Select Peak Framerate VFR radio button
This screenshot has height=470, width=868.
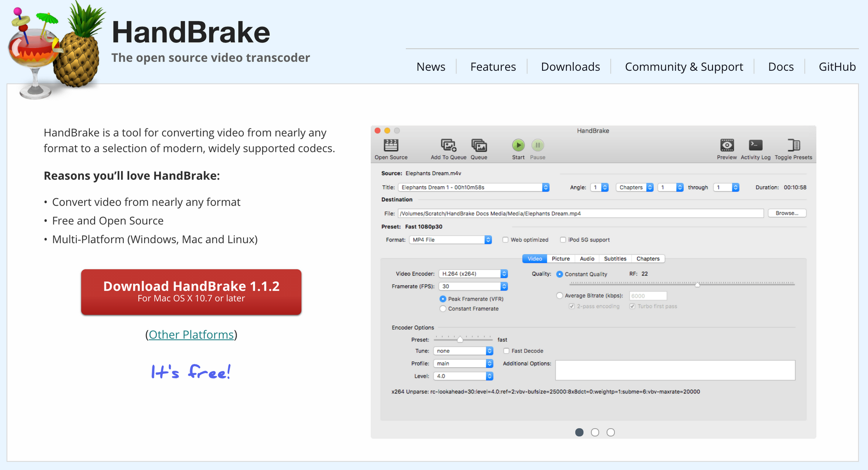[441, 298]
